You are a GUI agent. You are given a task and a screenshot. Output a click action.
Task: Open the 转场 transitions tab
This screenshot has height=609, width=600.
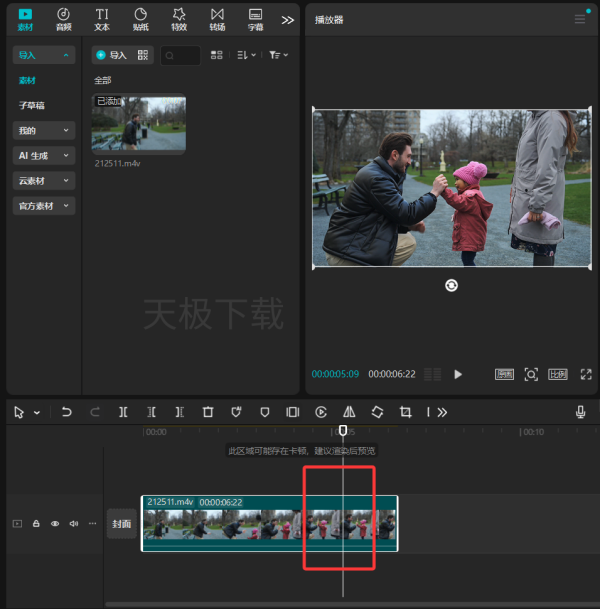pyautogui.click(x=217, y=20)
